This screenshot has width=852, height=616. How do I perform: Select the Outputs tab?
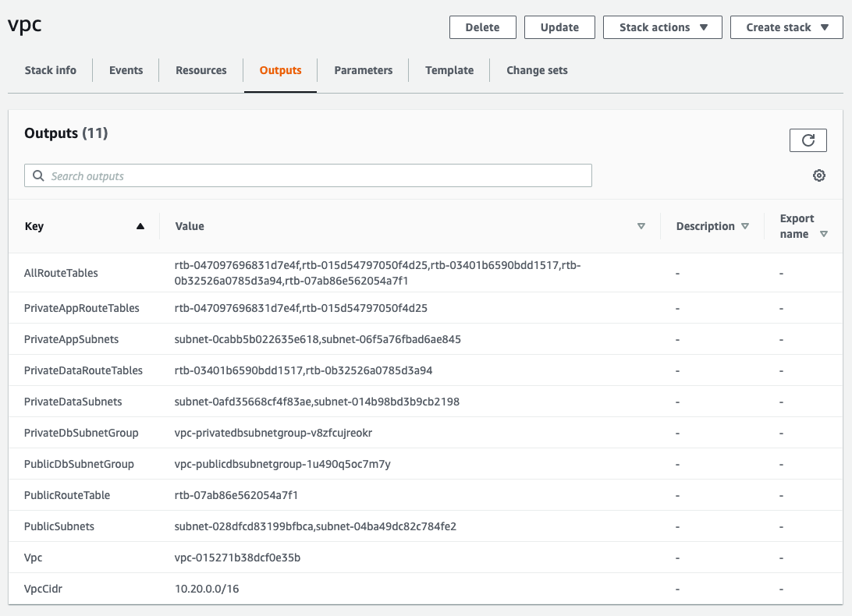click(280, 70)
